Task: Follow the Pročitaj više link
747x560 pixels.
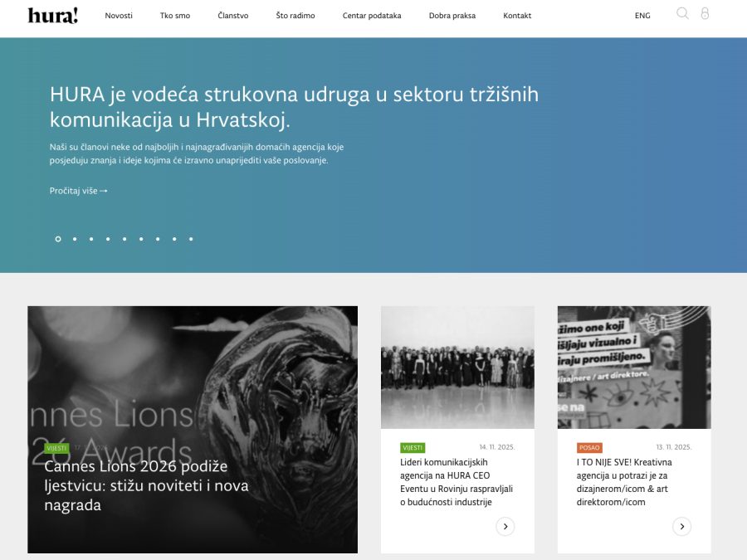Action: pos(79,191)
